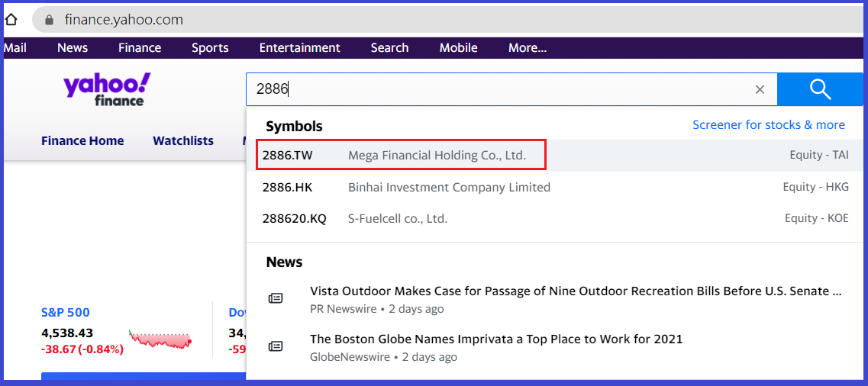
Task: Open Search in the top bar
Action: (x=389, y=48)
